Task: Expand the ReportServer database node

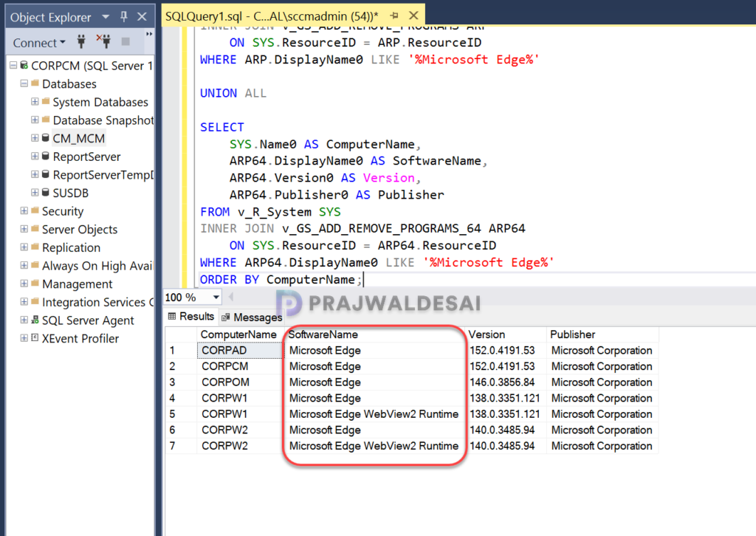Action: [x=35, y=157]
